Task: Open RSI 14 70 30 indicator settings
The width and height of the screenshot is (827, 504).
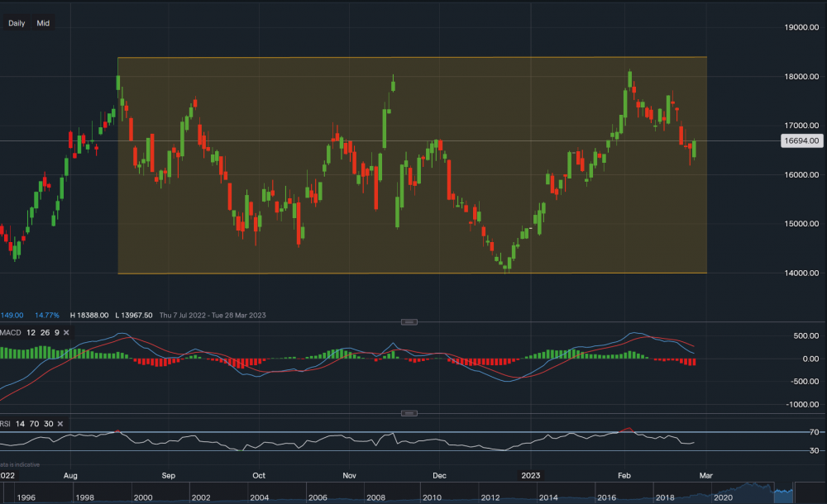Action: (x=27, y=424)
